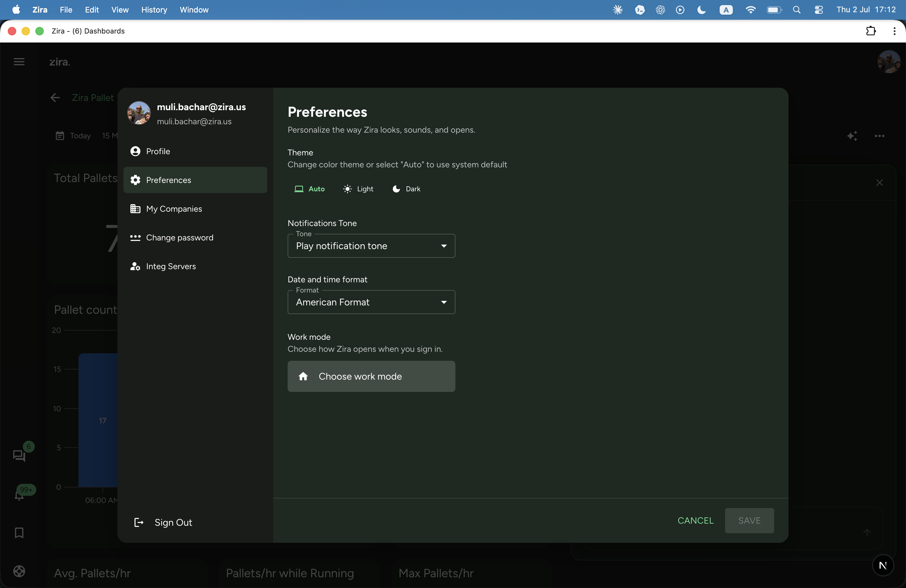Image resolution: width=906 pixels, height=588 pixels.
Task: Select the Dark theme option
Action: [406, 189]
